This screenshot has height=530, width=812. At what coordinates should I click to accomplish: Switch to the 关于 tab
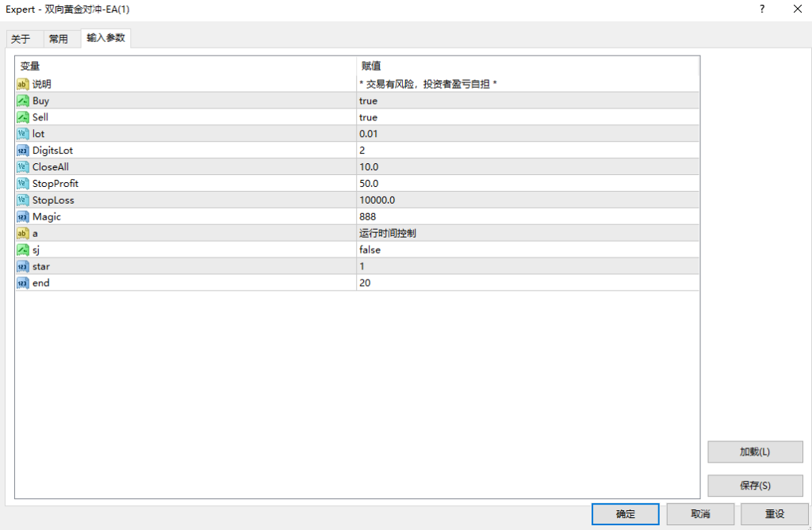coord(21,39)
